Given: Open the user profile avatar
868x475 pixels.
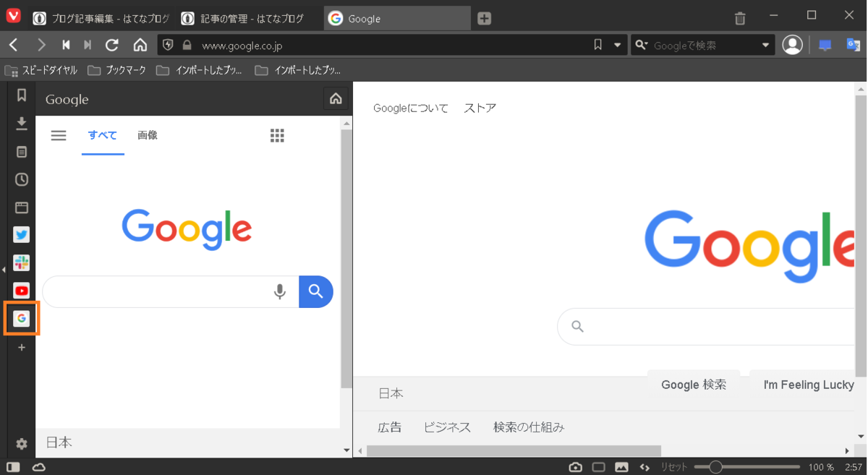Looking at the screenshot, I should point(793,45).
